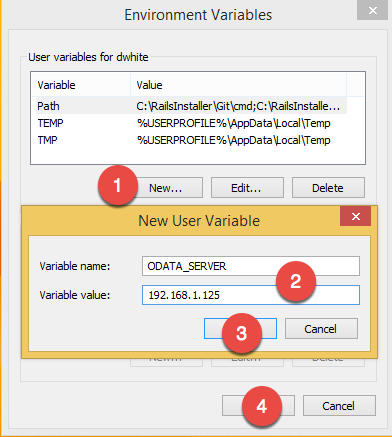The width and height of the screenshot is (392, 437).
Task: Click the TEMP value %USERPROFILE%\AppData\Local\Temp
Action: coord(234,123)
